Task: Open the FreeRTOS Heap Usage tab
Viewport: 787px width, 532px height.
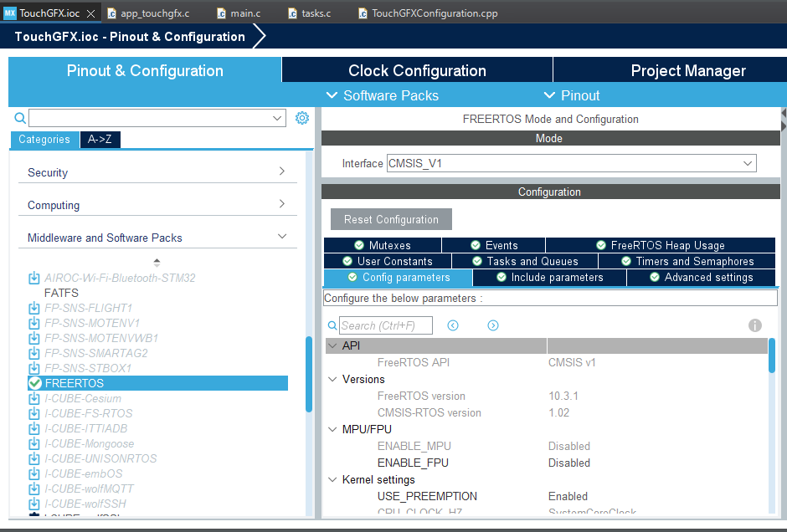Action: (x=661, y=245)
